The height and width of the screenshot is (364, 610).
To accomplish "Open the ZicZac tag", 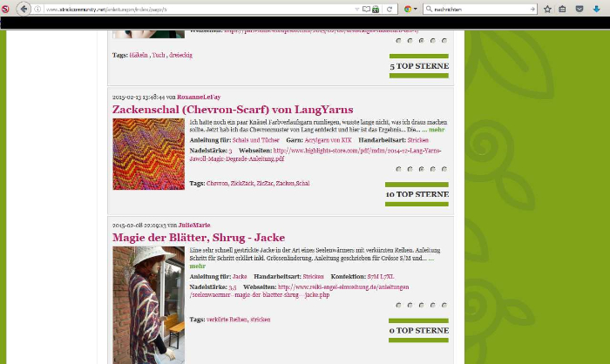I will point(265,183).
